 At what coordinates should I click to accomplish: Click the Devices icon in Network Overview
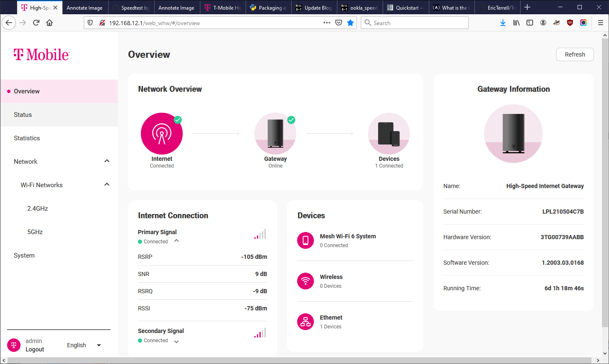tap(389, 134)
